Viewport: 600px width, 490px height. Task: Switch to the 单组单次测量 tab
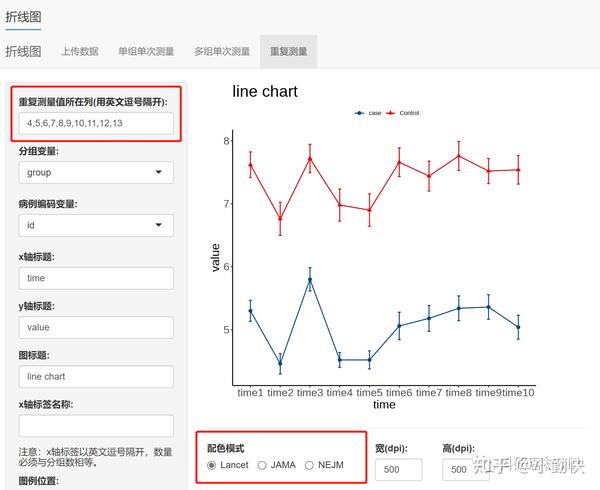tap(146, 51)
